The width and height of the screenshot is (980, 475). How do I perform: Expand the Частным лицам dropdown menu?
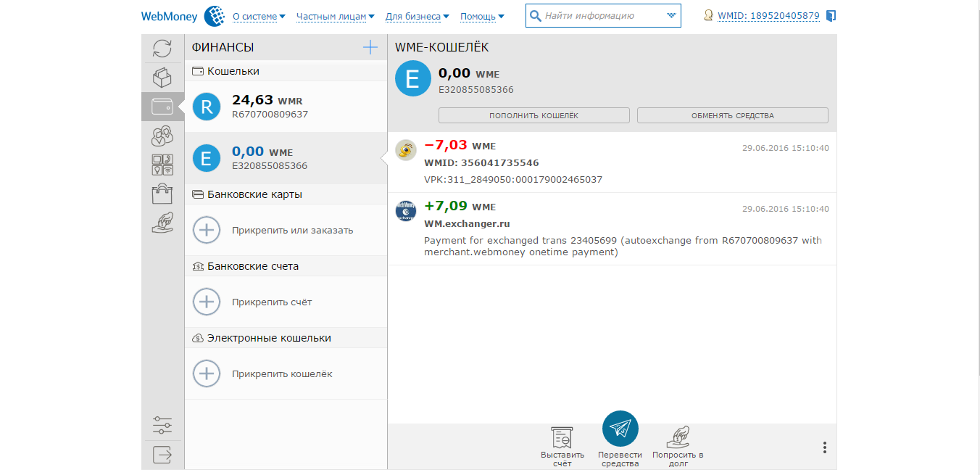336,16
